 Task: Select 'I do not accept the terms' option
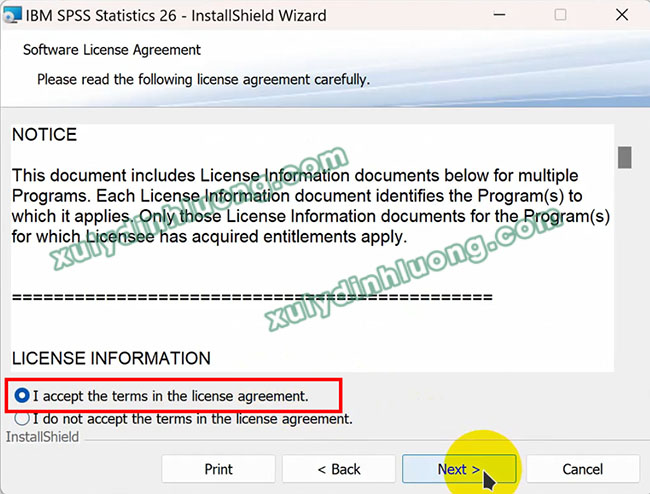click(x=22, y=419)
